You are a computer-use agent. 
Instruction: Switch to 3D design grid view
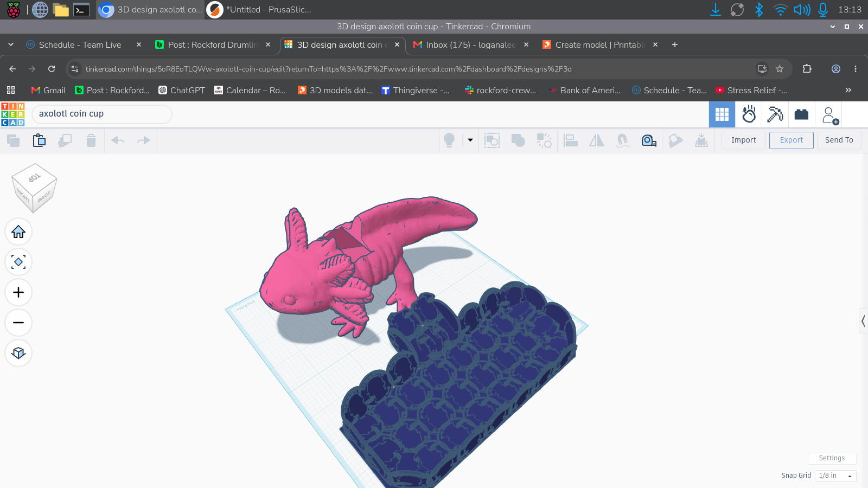(x=722, y=114)
